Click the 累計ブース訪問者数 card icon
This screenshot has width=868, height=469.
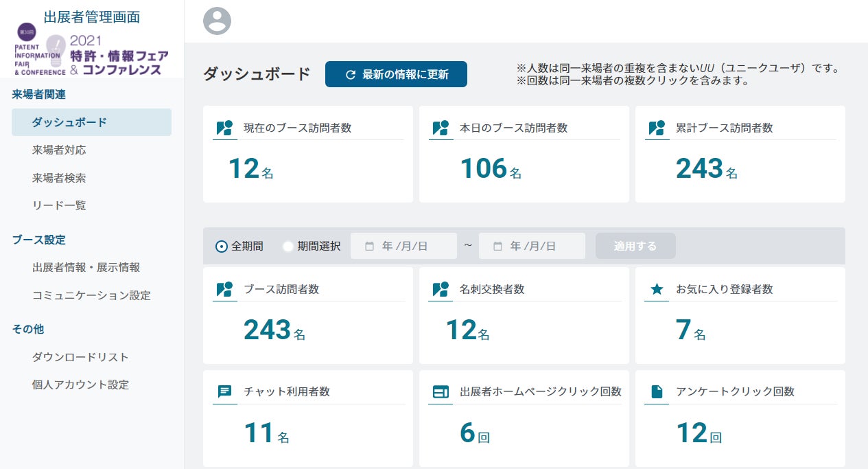(x=657, y=128)
